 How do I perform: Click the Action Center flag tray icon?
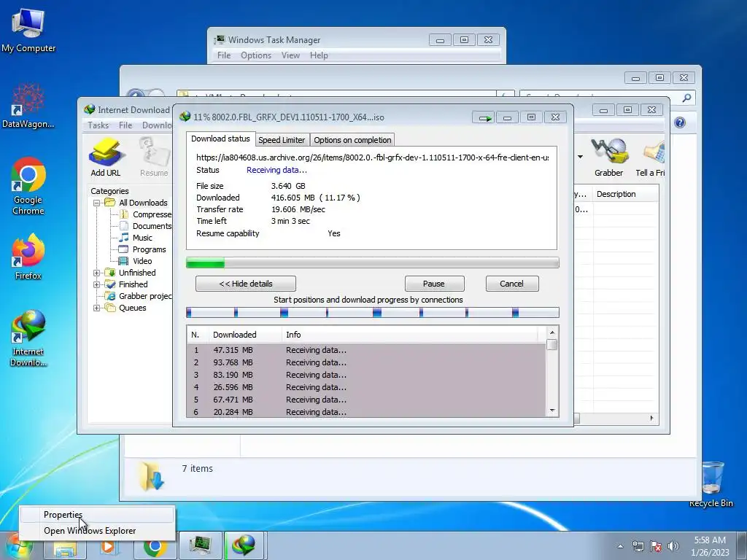pyautogui.click(x=656, y=546)
